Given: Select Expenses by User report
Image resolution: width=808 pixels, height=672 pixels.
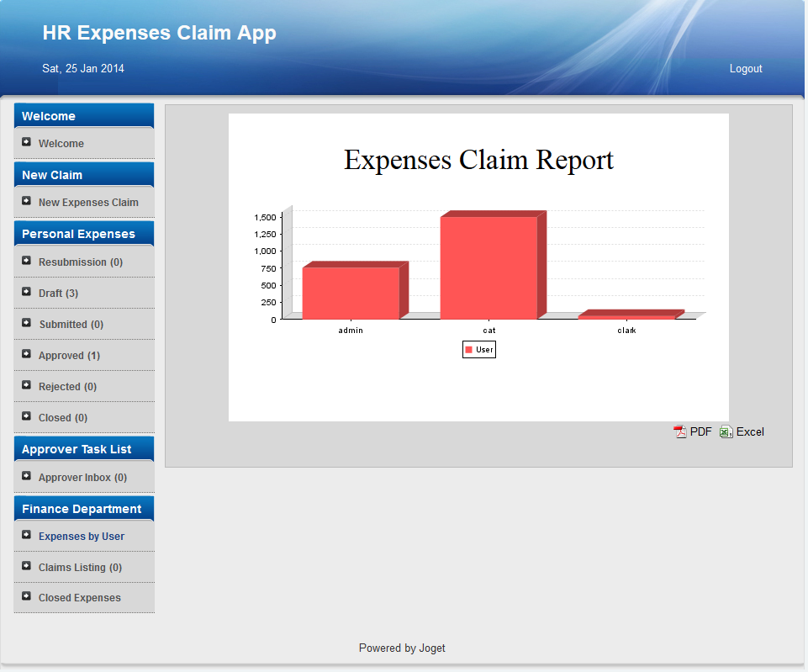Looking at the screenshot, I should point(82,537).
